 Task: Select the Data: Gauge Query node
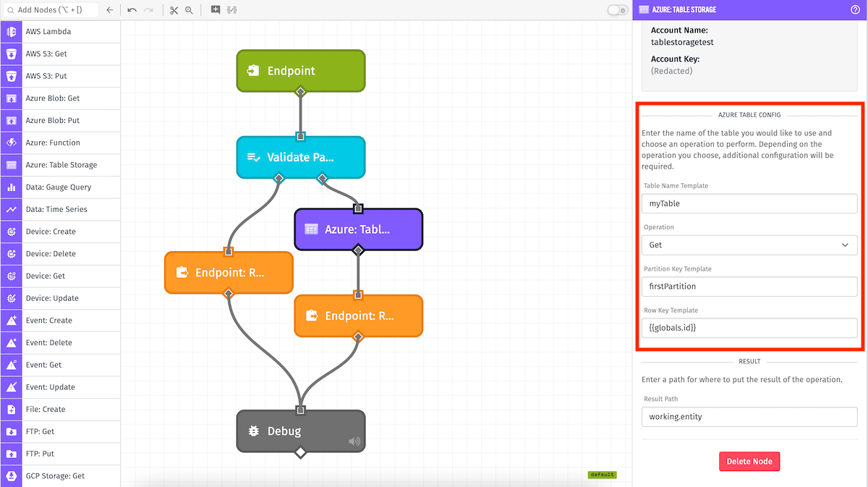pyautogui.click(x=60, y=187)
